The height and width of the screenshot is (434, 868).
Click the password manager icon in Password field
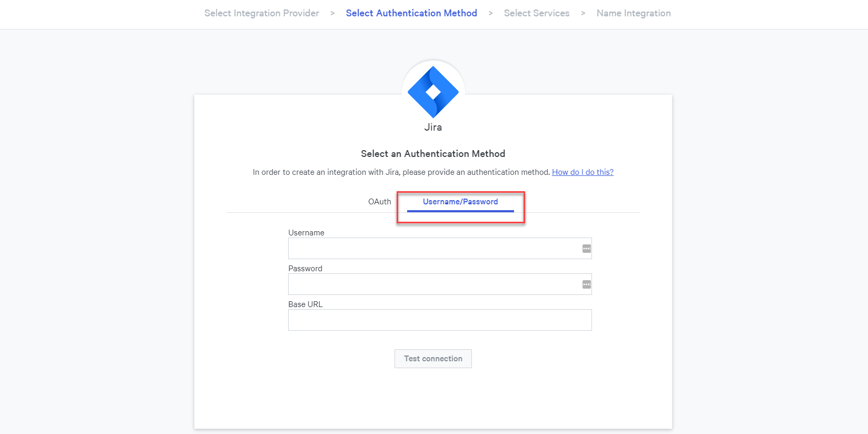[x=586, y=284]
